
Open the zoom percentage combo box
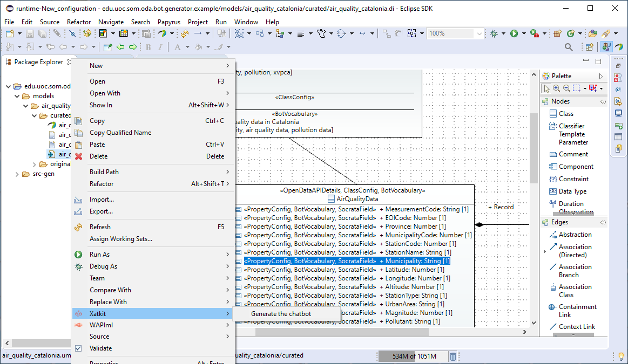pyautogui.click(x=479, y=33)
